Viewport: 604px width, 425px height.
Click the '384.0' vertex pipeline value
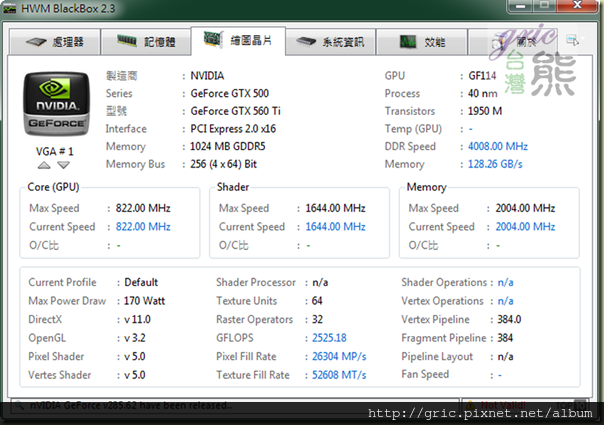509,319
